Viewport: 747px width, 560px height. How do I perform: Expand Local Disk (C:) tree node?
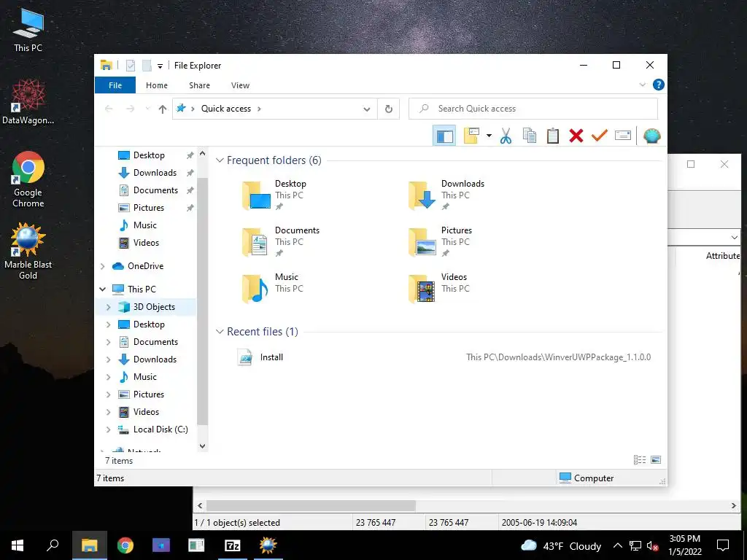108,429
